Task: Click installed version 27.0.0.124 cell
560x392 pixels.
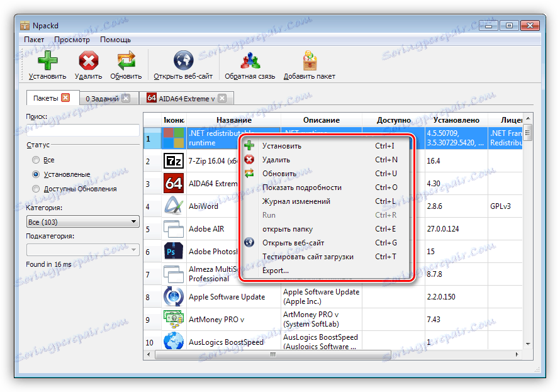Action: click(x=456, y=229)
